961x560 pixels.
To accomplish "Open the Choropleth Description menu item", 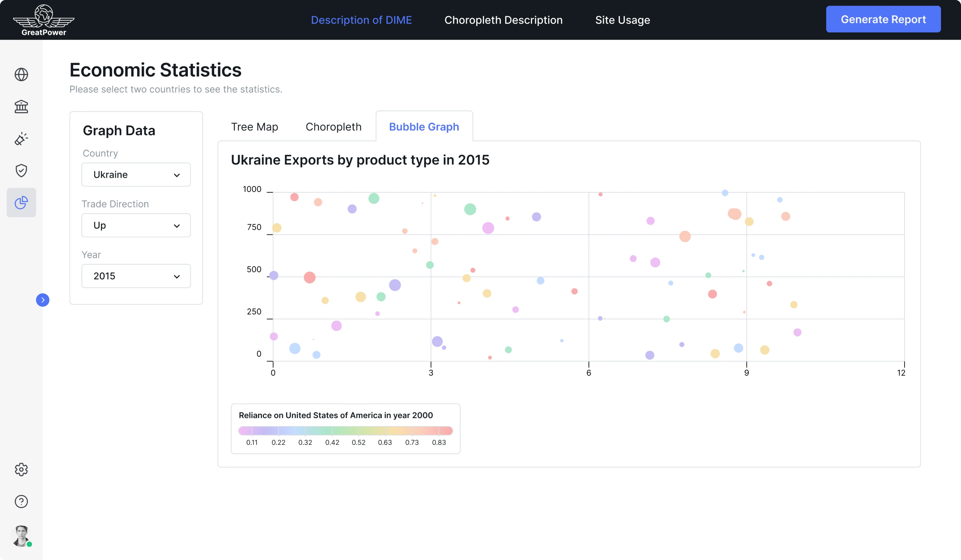I will (x=503, y=20).
